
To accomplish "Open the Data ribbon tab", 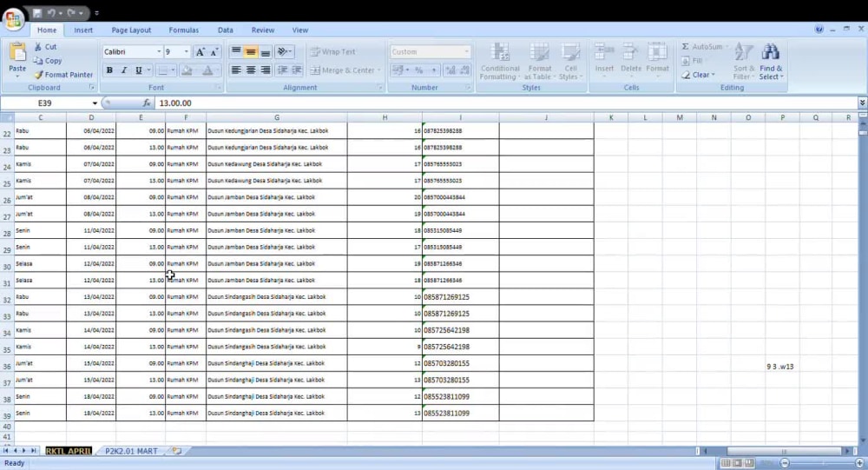I will (226, 30).
